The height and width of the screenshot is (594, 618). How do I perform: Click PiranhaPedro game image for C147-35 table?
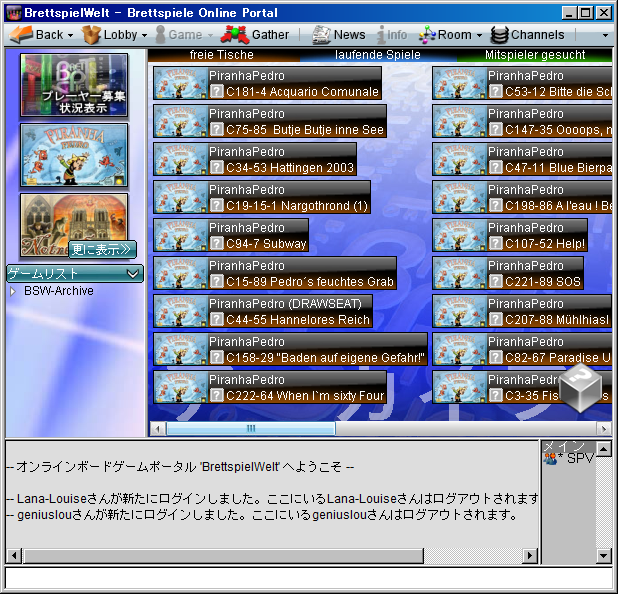[x=460, y=121]
